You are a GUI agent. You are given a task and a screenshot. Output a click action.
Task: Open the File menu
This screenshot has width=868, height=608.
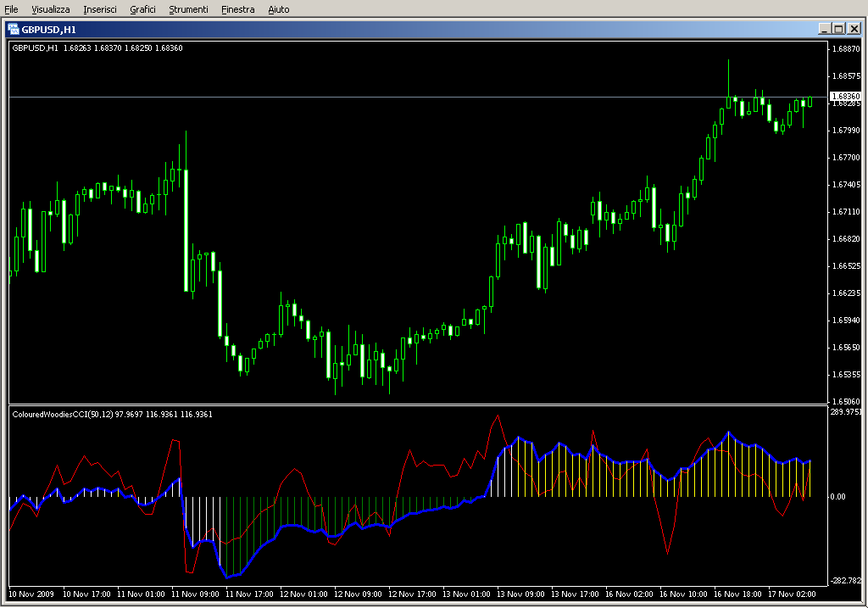11,9
